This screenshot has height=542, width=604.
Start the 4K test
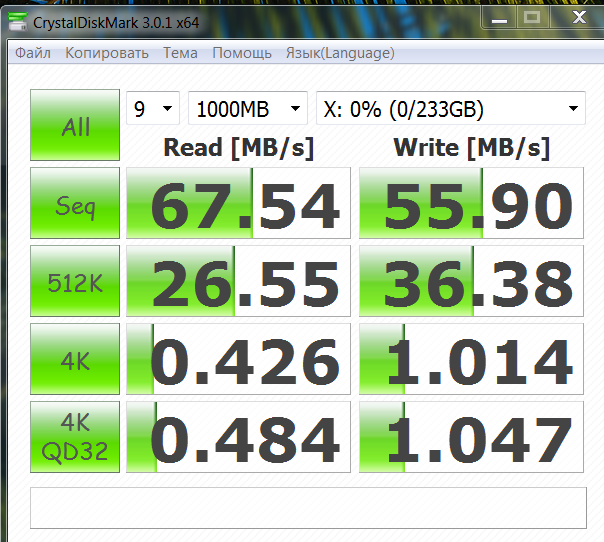75,359
